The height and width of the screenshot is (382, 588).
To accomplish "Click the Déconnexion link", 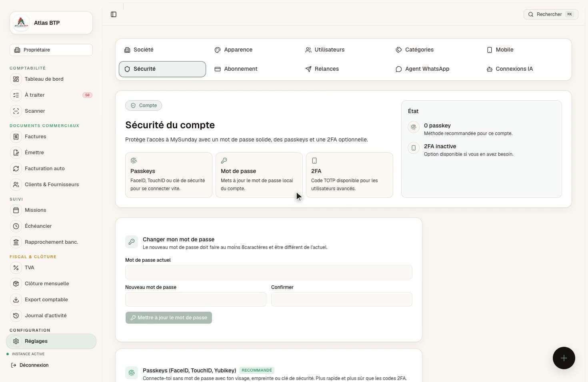I will point(30,365).
